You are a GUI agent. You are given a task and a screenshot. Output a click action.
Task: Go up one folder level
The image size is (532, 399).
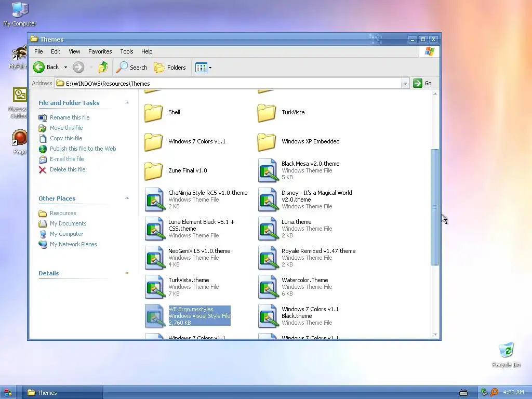tap(103, 67)
